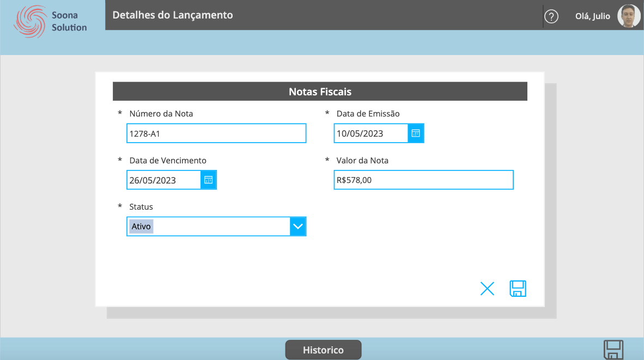
Task: Cancel the form with the X icon
Action: [x=487, y=289]
